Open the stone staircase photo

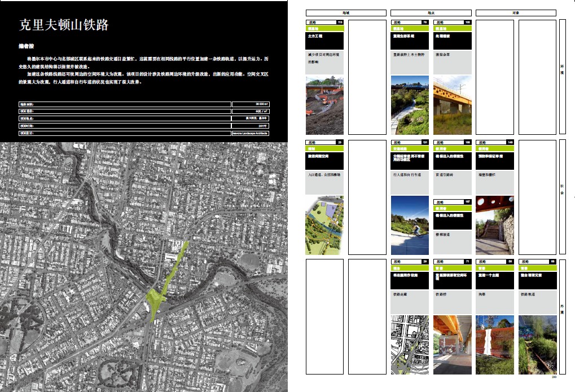495,225
